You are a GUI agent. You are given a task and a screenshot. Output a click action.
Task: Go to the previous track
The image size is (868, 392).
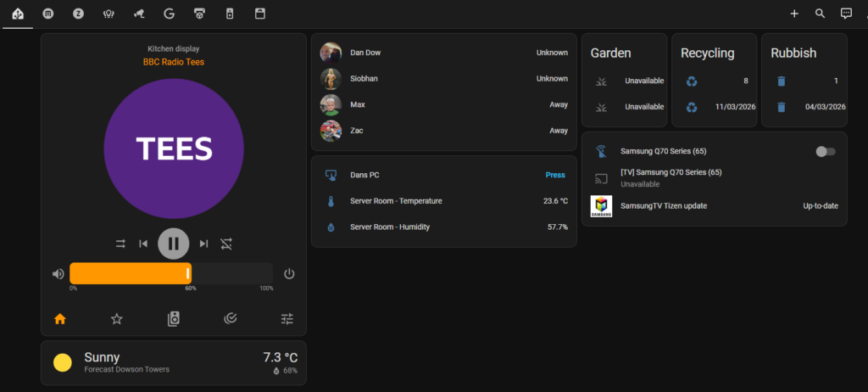pos(143,244)
